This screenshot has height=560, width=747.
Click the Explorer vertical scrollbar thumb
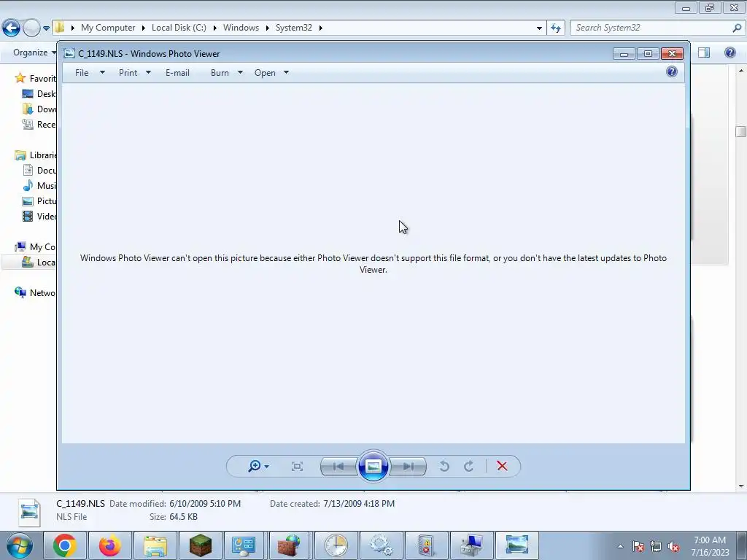(741, 131)
